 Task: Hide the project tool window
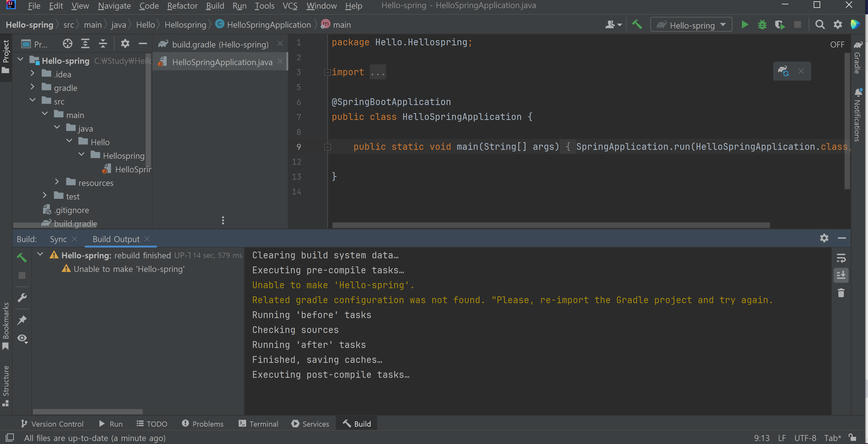143,44
